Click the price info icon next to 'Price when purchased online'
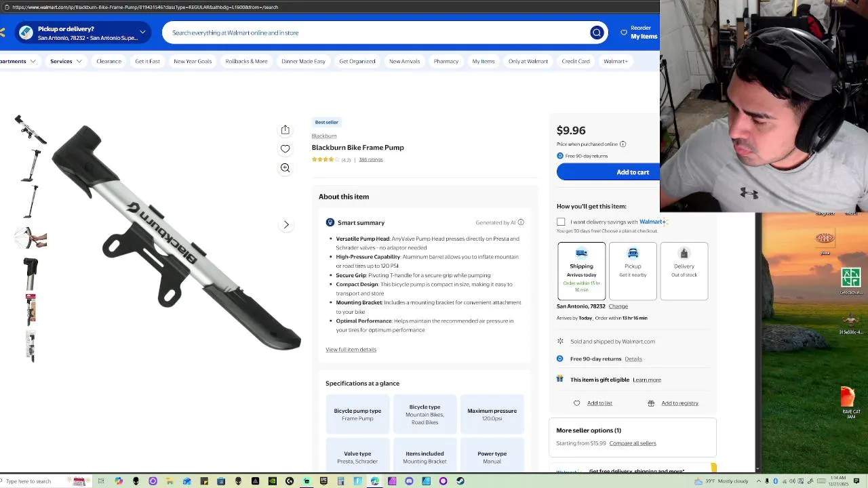 [x=623, y=144]
